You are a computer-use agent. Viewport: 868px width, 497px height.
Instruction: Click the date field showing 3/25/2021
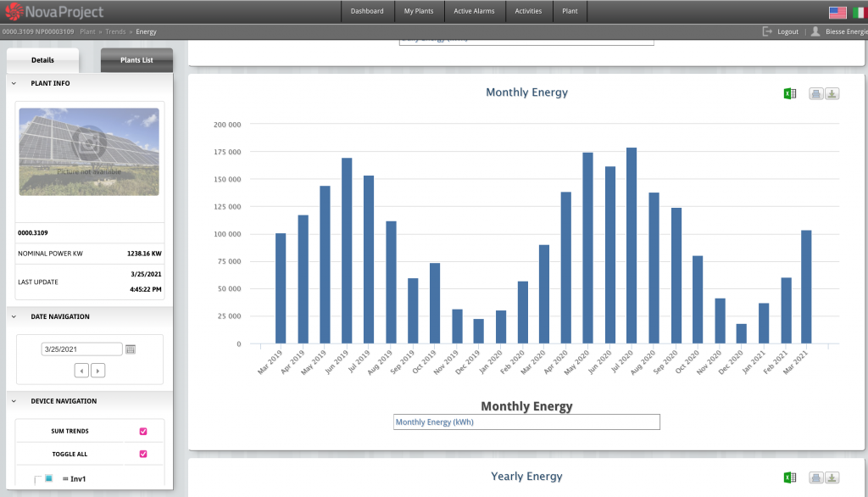[x=81, y=349]
